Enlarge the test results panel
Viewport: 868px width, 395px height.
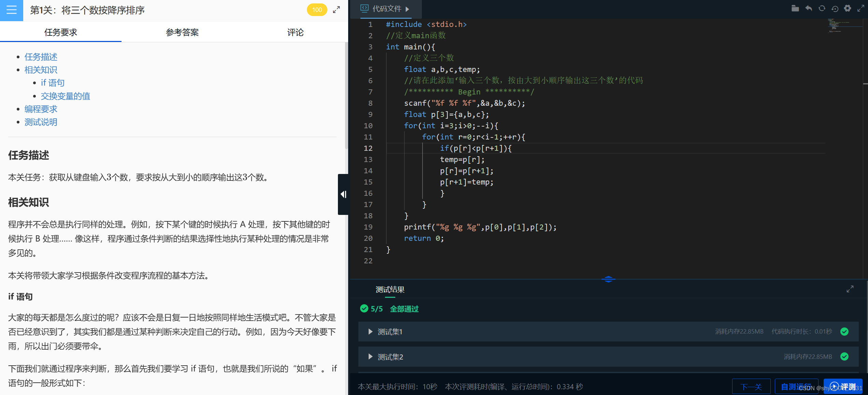tap(850, 289)
